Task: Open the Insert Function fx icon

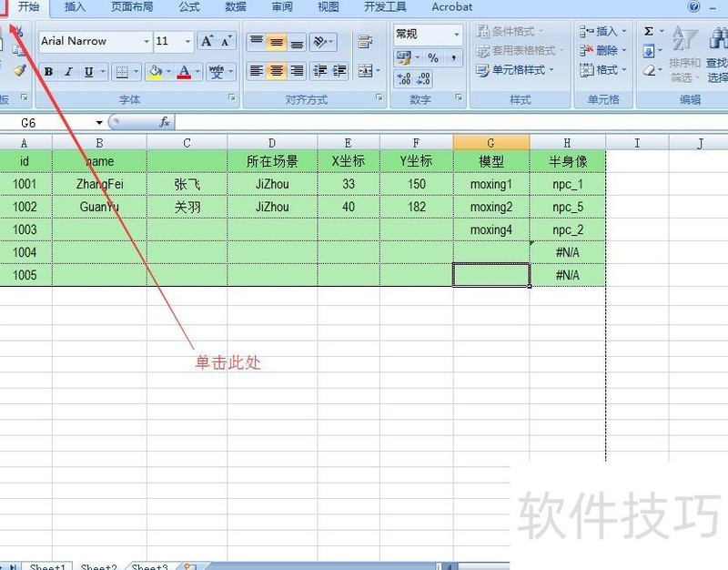Action: click(x=165, y=121)
